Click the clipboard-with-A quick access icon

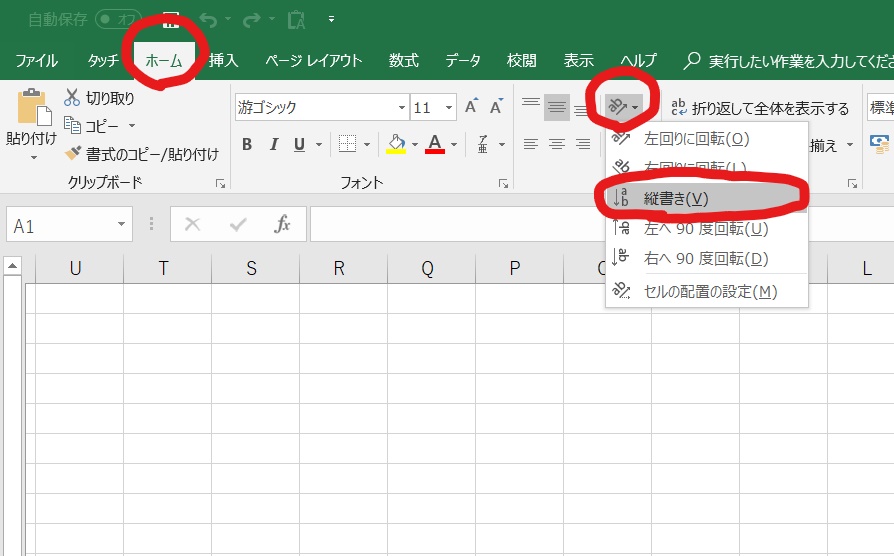tap(296, 20)
